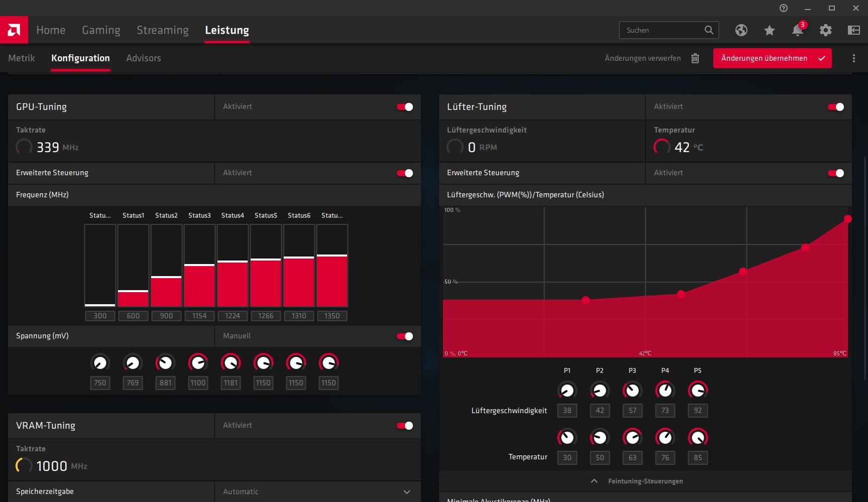
Task: Click the voltage knob above 750
Action: pos(100,362)
